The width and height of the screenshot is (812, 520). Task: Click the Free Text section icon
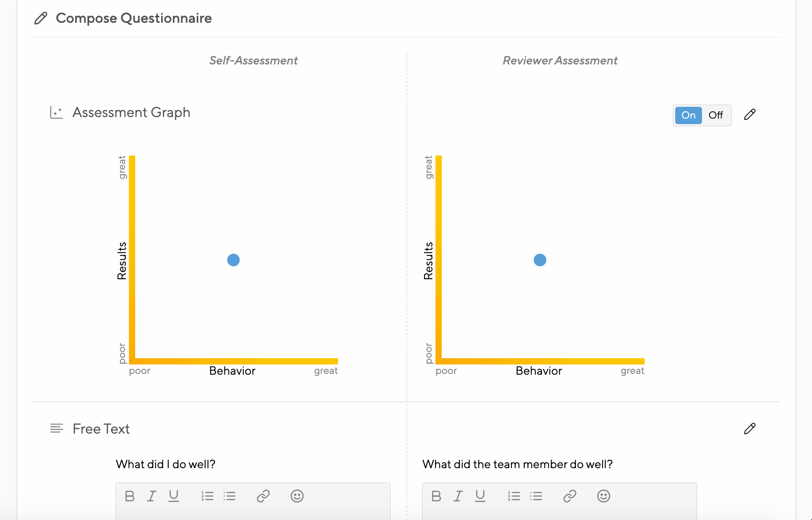[x=56, y=428]
